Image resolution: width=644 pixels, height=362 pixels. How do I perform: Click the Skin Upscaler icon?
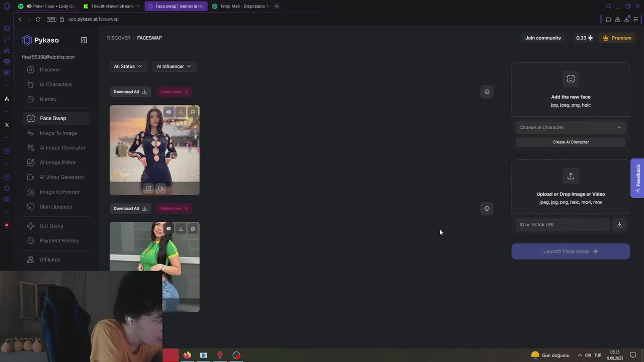[31, 207]
